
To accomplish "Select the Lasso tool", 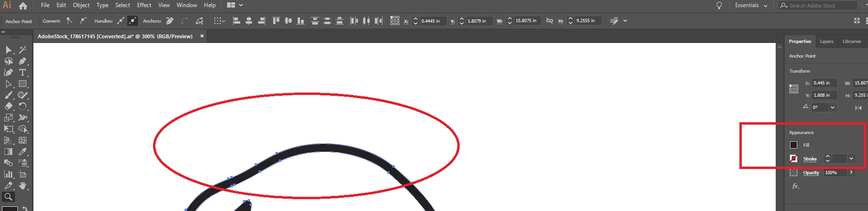I will [x=8, y=61].
